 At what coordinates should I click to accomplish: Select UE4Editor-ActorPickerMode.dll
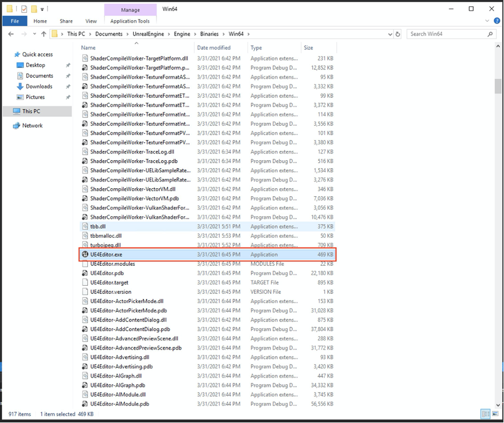coord(127,301)
